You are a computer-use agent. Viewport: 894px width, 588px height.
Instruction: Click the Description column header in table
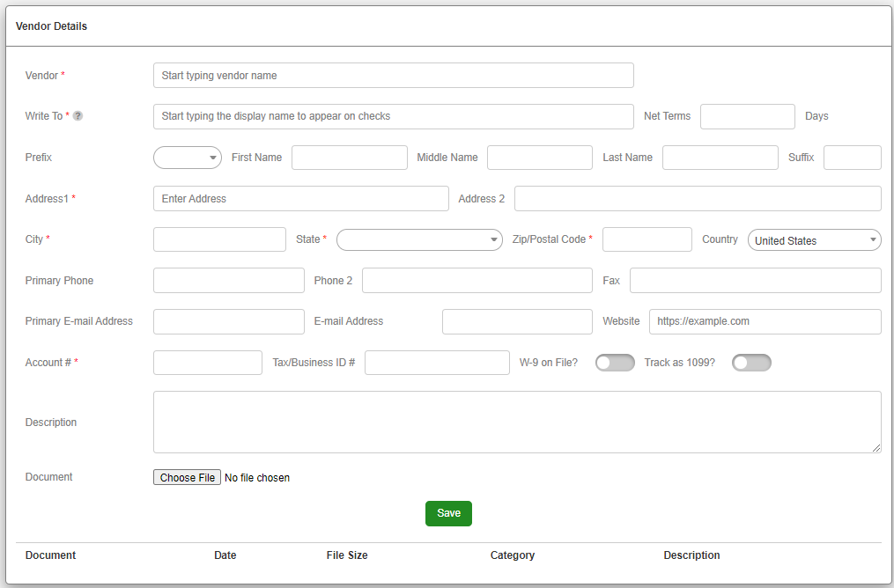[691, 555]
